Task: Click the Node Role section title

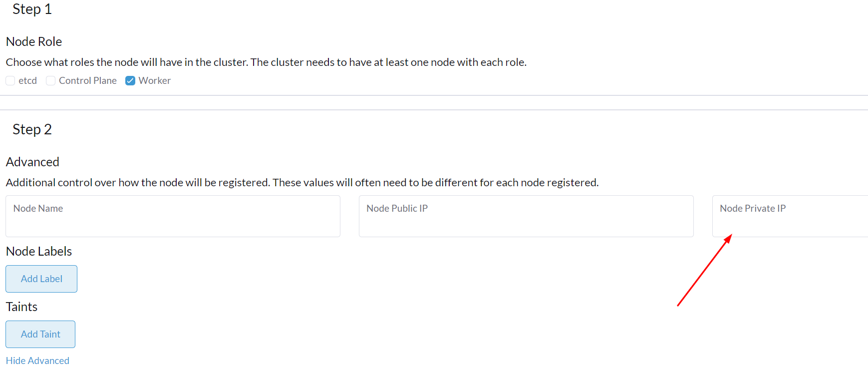Action: pyautogui.click(x=34, y=42)
